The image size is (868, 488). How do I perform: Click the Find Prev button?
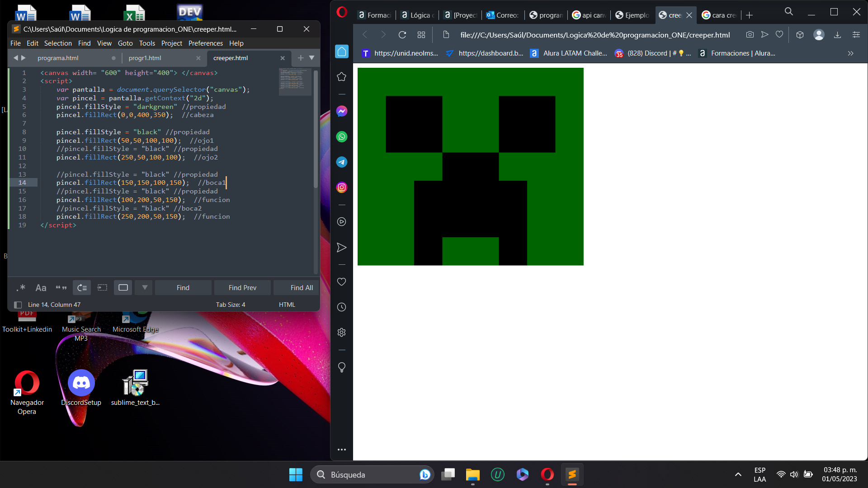point(242,288)
